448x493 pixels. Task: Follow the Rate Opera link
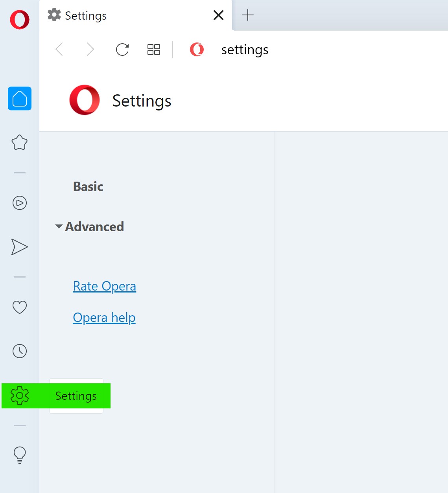[x=105, y=286]
